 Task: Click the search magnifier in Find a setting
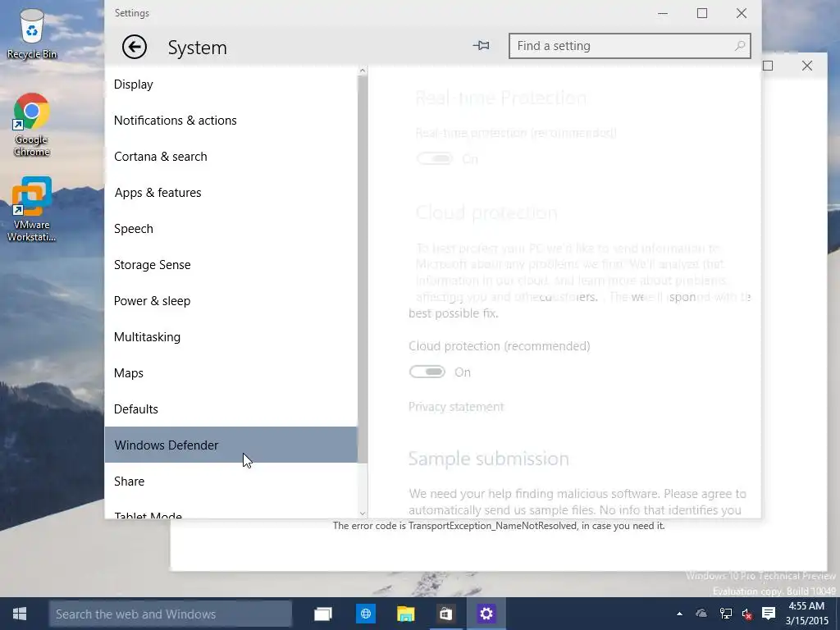coord(739,46)
